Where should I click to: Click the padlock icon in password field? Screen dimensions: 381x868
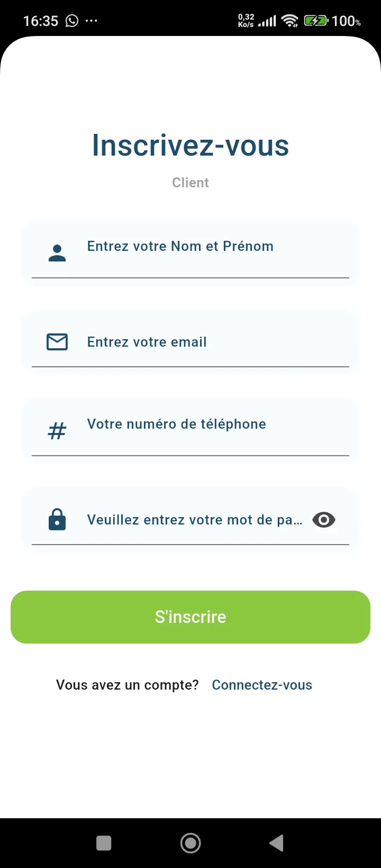pyautogui.click(x=57, y=520)
